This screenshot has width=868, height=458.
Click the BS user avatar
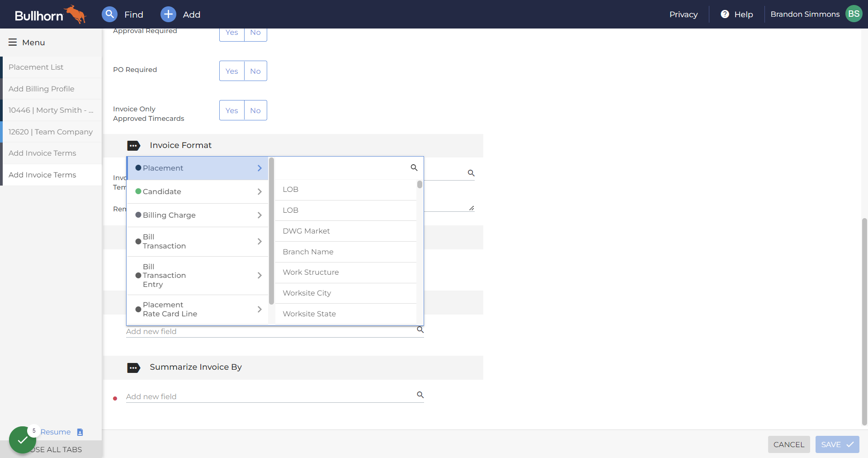[x=854, y=14]
